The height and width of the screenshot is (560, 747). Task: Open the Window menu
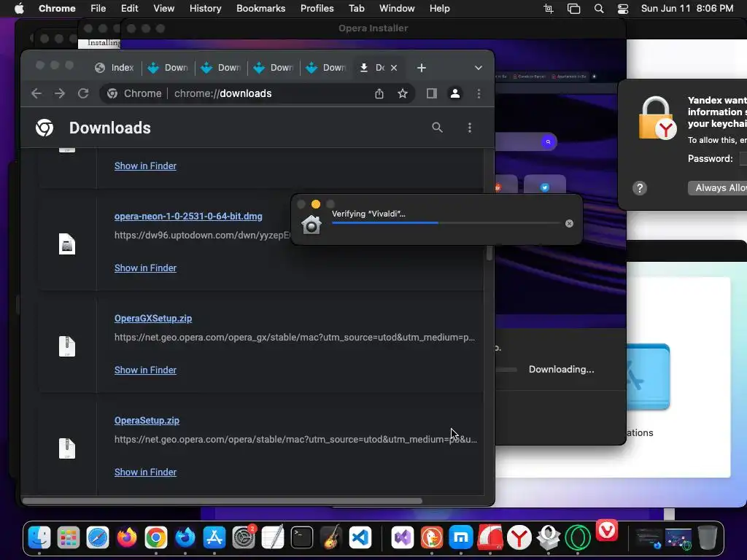[x=397, y=9]
